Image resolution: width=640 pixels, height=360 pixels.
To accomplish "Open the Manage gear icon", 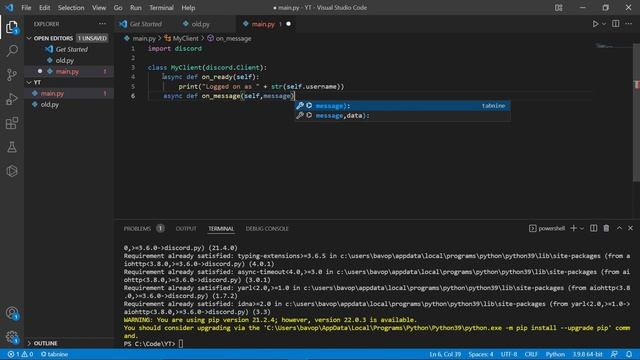I will click(x=12, y=337).
